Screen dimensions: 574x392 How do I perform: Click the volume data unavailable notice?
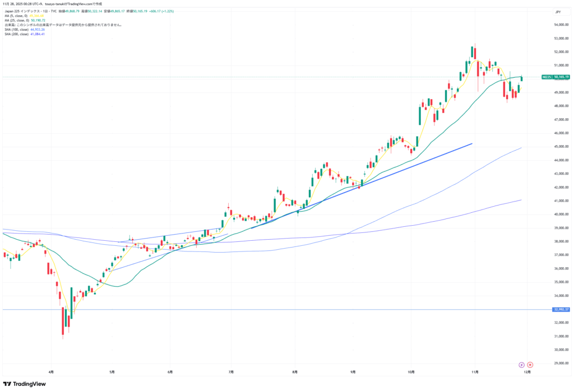pos(63,25)
